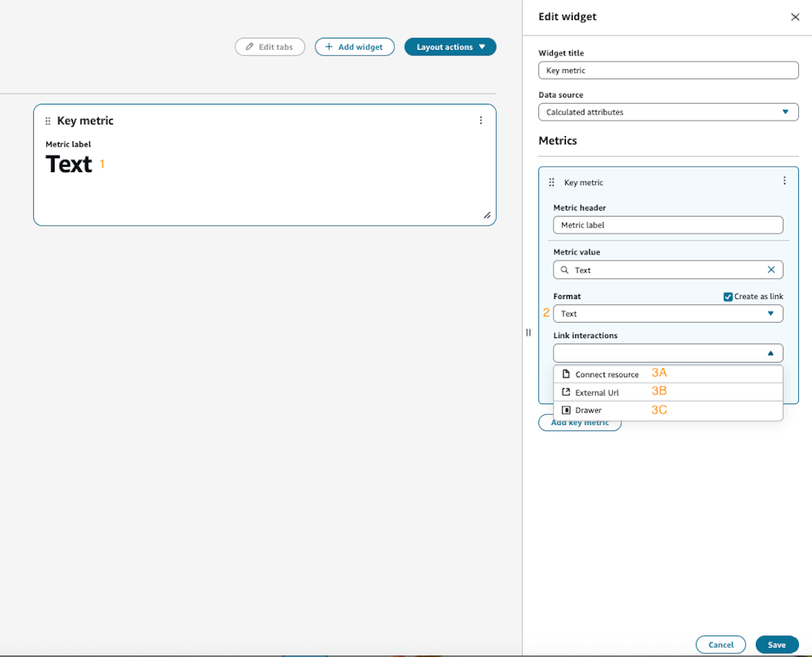Clear the Metric value search field
The image size is (812, 657).
[770, 270]
